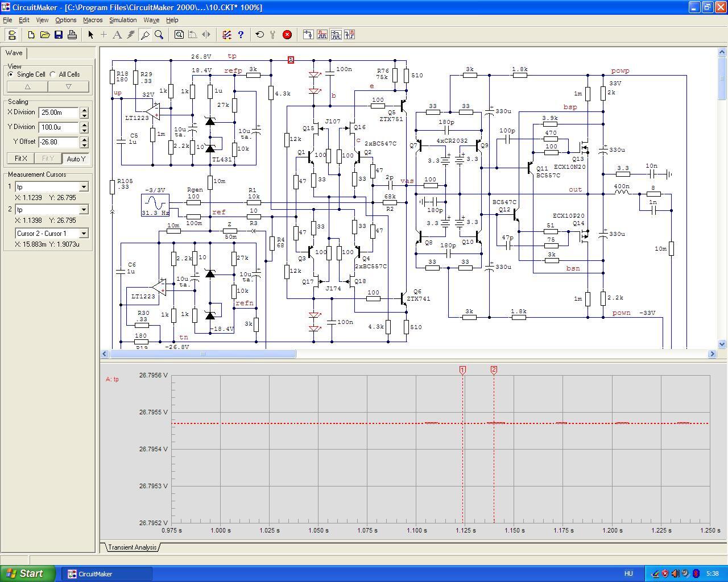728x582 pixels.
Task: Open the Simulation menu
Action: pos(123,20)
